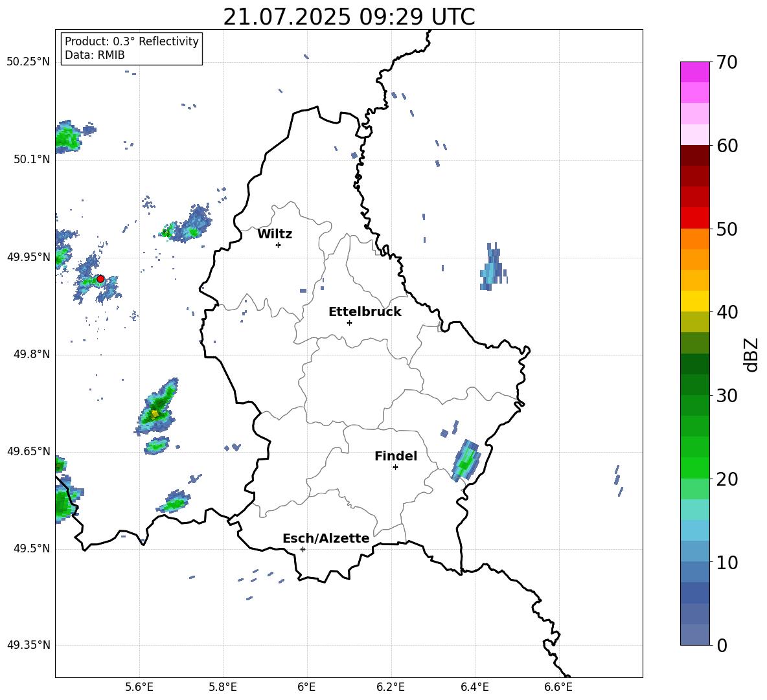Click the Ettelbruck city label
This screenshot has width=767, height=700.
click(365, 312)
